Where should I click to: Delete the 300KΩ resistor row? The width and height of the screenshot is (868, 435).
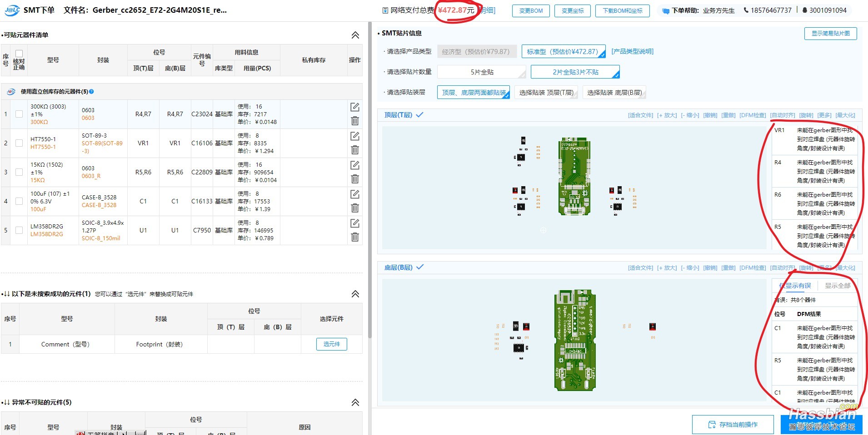coord(355,121)
